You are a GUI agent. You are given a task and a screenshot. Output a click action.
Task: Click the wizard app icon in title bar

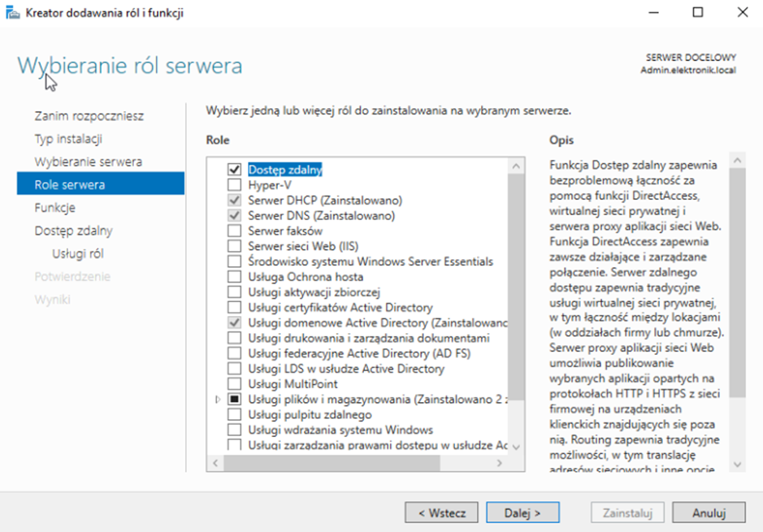coord(14,12)
